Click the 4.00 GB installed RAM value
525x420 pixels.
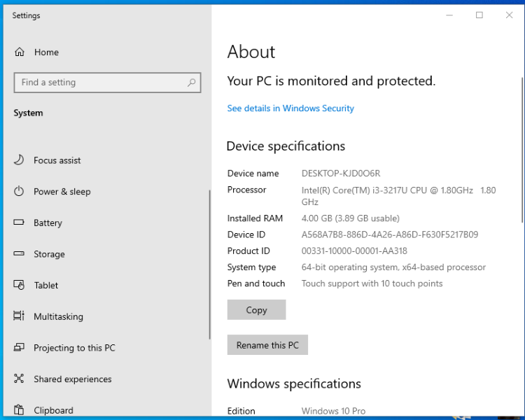[350, 218]
